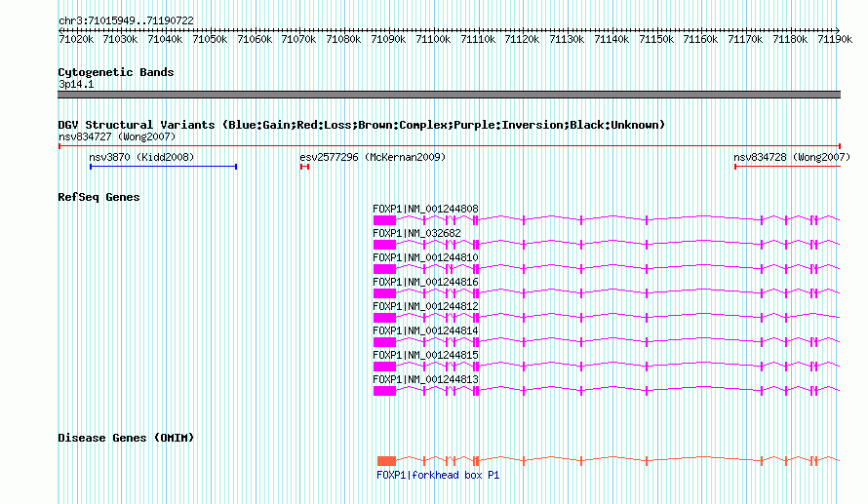Open the FOXP1|NM_001244812 transcript label
868x504 pixels.
pyautogui.click(x=425, y=306)
